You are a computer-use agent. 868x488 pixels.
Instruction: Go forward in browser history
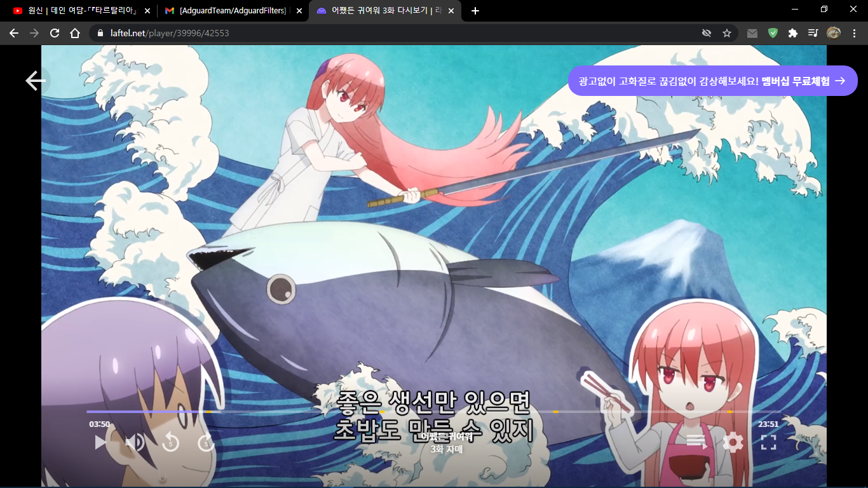(x=34, y=33)
